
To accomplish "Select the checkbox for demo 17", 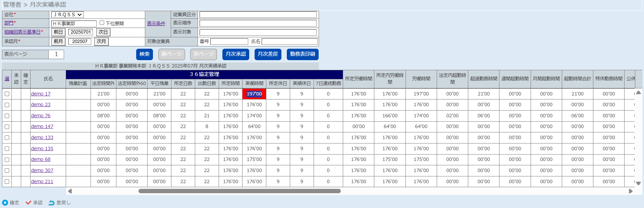I will [x=7, y=94].
